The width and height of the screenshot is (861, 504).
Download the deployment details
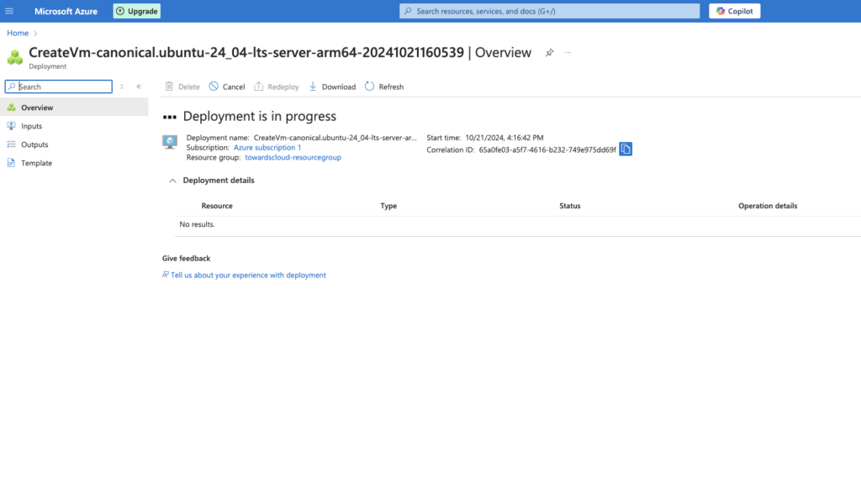[x=332, y=87]
